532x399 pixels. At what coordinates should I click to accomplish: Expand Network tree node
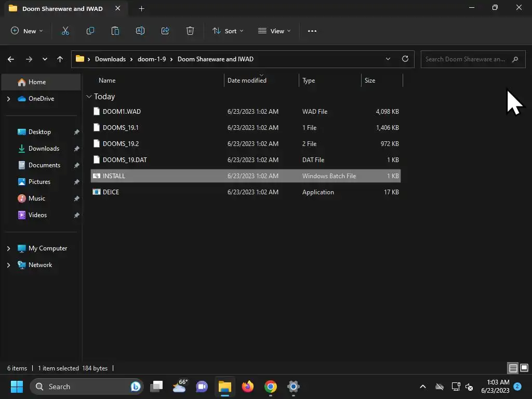[x=8, y=265]
